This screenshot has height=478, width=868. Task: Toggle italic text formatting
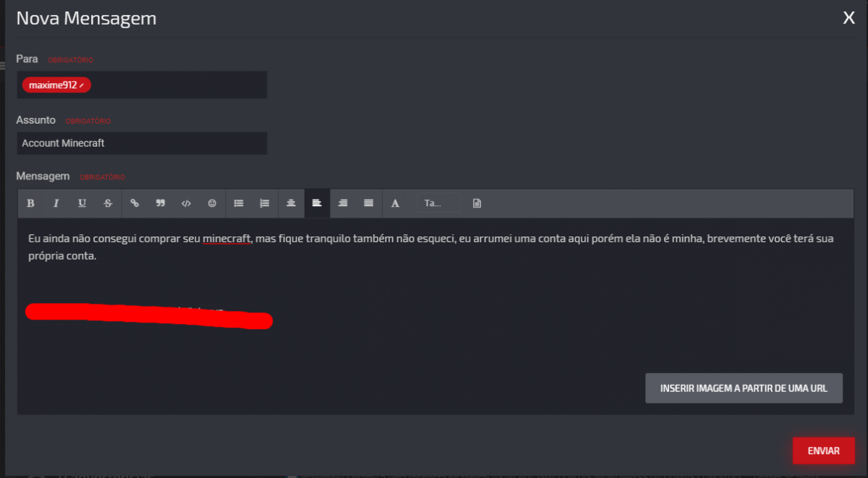coord(56,203)
